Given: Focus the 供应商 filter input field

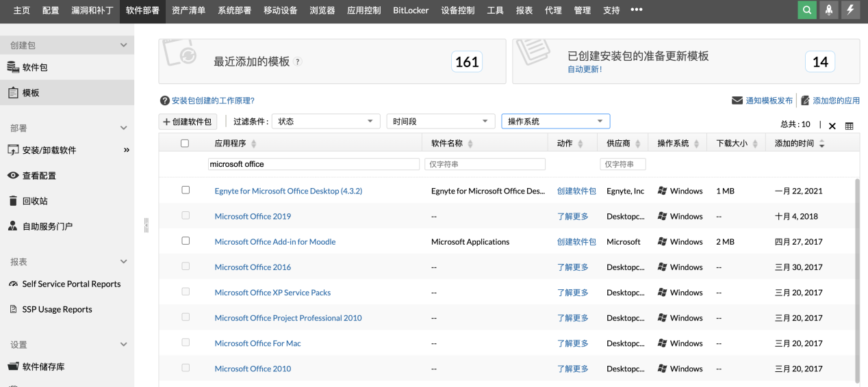Looking at the screenshot, I should (x=623, y=164).
